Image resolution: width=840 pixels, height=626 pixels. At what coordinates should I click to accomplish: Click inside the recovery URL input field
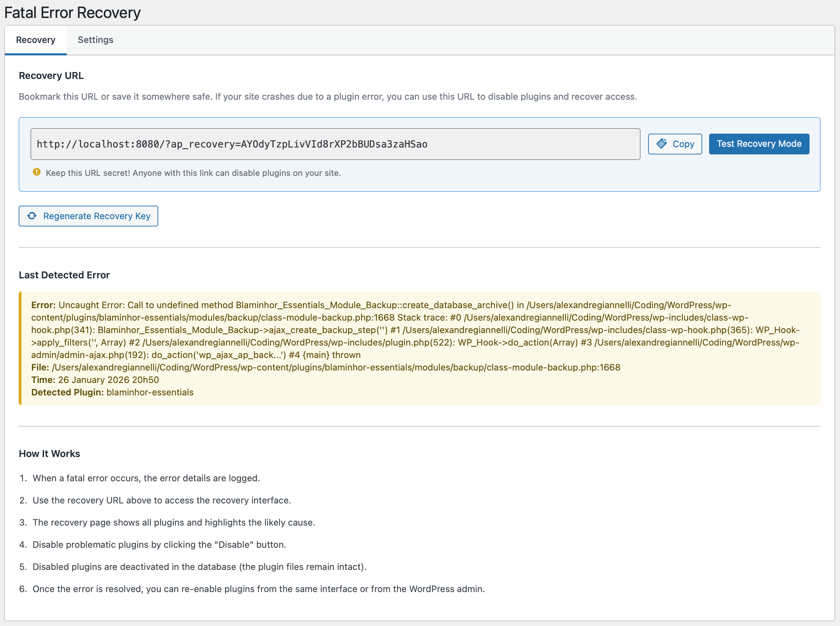tap(335, 144)
